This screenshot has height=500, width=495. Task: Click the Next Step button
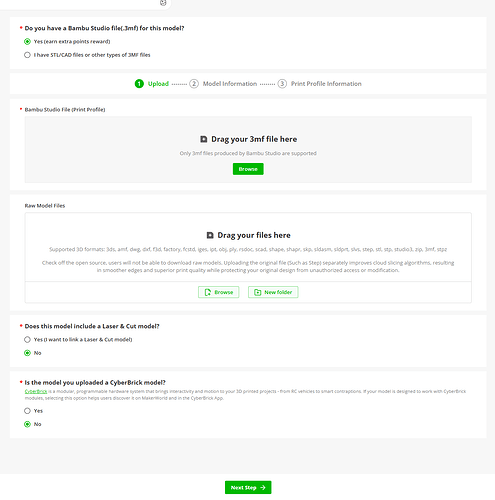tap(248, 487)
